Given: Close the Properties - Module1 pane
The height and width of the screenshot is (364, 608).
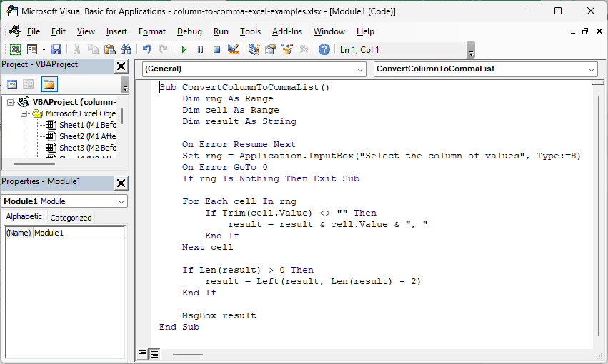Looking at the screenshot, I should 121,183.
